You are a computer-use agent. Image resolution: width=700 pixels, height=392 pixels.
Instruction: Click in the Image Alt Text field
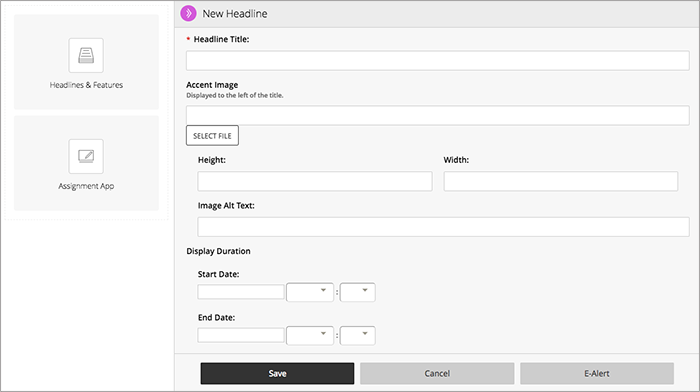click(x=443, y=227)
